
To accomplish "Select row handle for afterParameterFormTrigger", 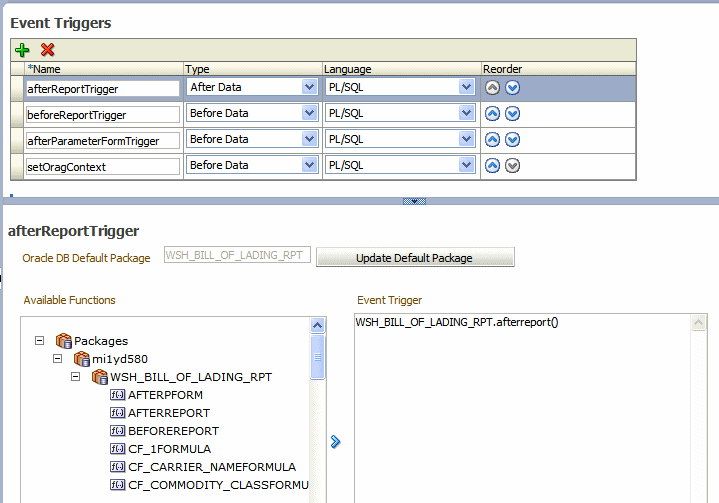I will pyautogui.click(x=17, y=140).
